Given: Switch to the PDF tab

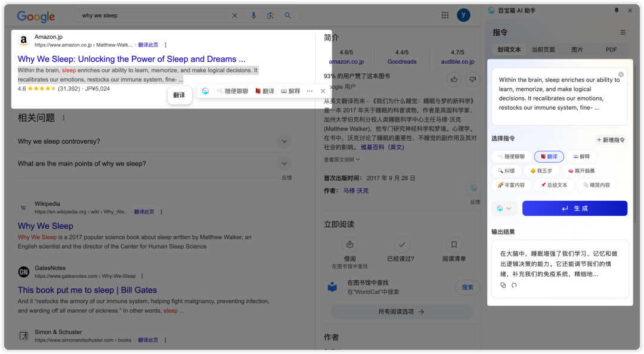Looking at the screenshot, I should (611, 49).
